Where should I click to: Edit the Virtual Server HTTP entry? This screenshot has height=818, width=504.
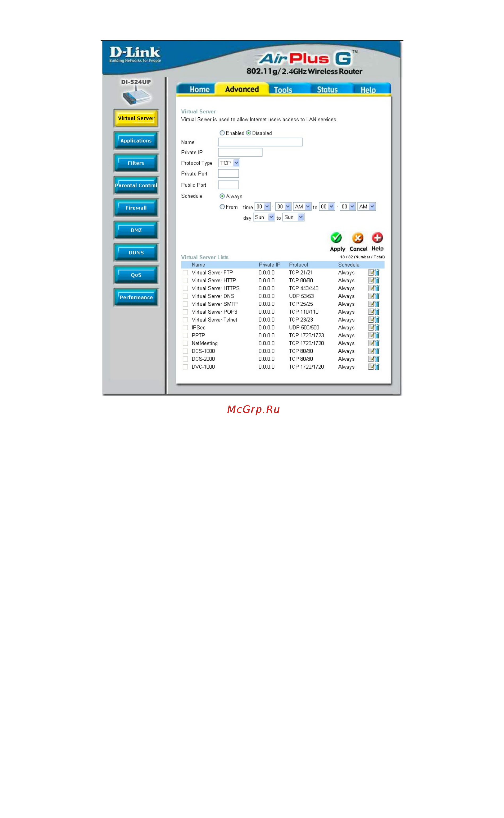tap(371, 280)
